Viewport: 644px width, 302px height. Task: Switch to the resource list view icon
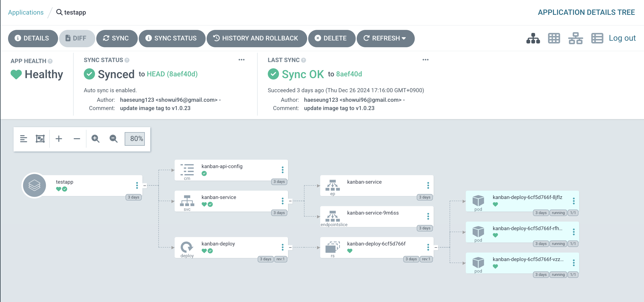pyautogui.click(x=597, y=38)
